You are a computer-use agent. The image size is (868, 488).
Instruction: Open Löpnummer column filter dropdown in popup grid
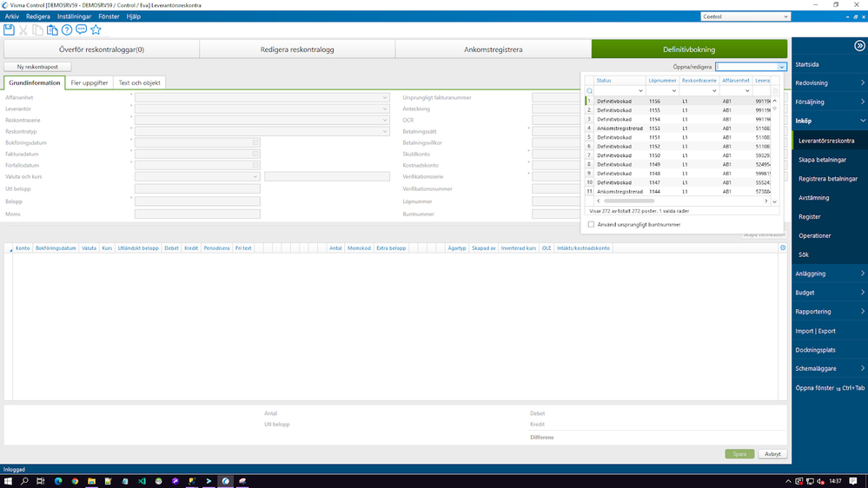click(673, 91)
